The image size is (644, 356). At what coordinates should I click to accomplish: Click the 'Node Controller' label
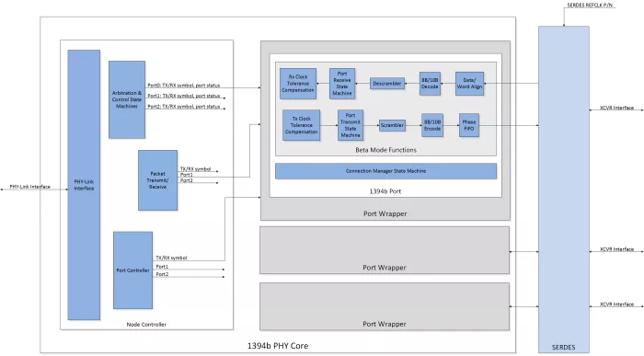click(146, 325)
